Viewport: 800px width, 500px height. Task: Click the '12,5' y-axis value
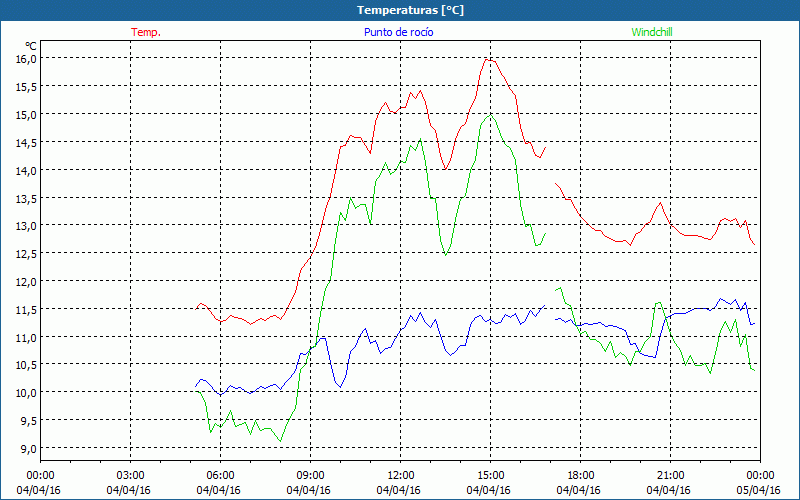[26, 254]
